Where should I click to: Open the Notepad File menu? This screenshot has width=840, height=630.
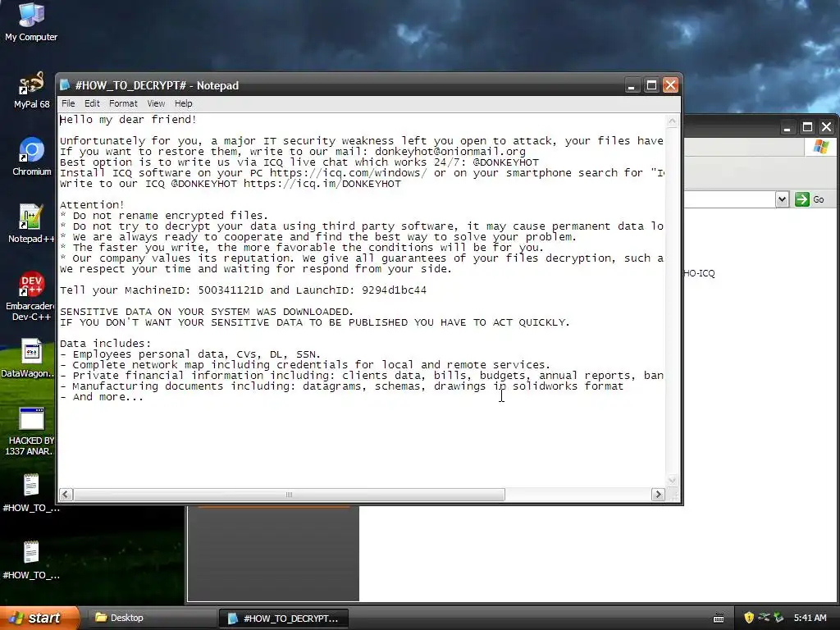(68, 103)
